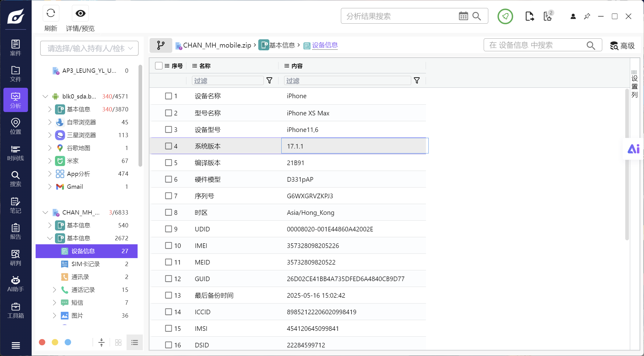Open the 请选择/输入持有人 dropdown
The height and width of the screenshot is (356, 644).
[89, 48]
